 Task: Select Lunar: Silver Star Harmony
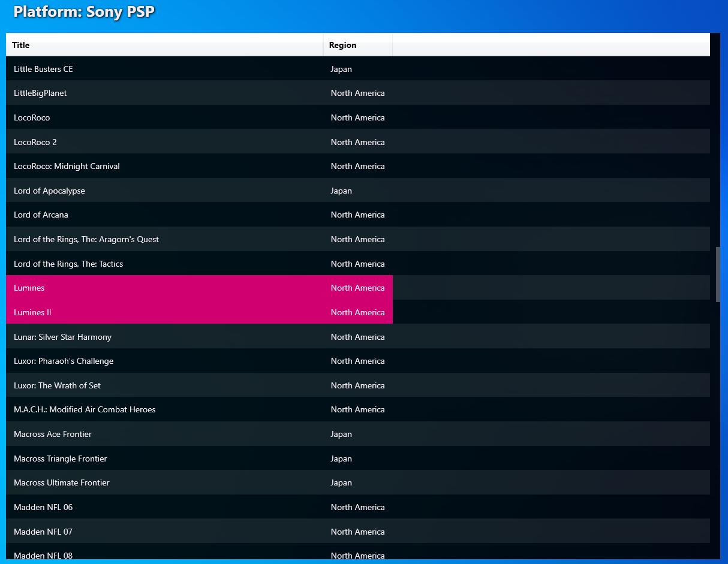click(x=62, y=337)
